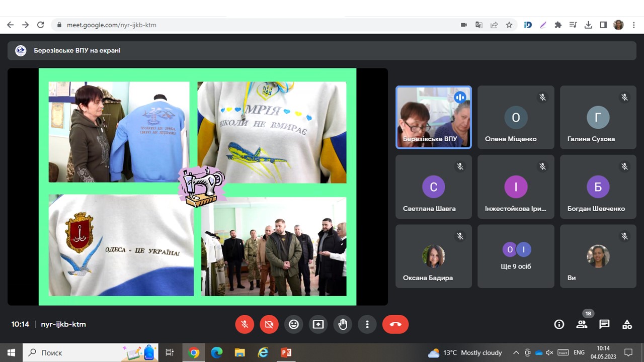
Task: Click the present screen button
Action: (x=318, y=324)
